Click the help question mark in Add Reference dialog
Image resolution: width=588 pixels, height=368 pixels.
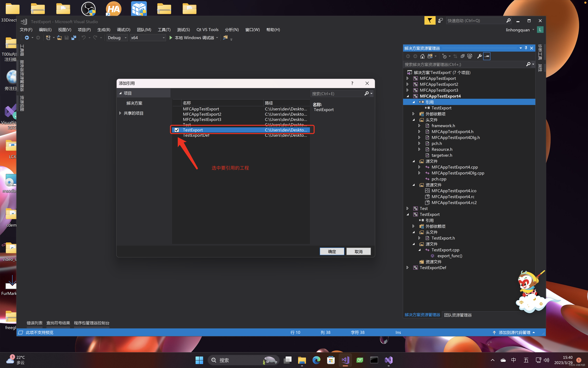(x=352, y=83)
